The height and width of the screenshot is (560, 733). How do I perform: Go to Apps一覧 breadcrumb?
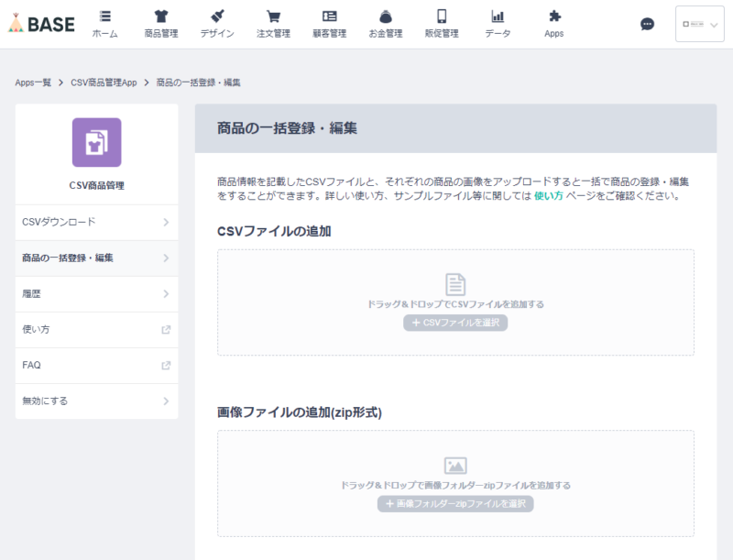pos(33,82)
